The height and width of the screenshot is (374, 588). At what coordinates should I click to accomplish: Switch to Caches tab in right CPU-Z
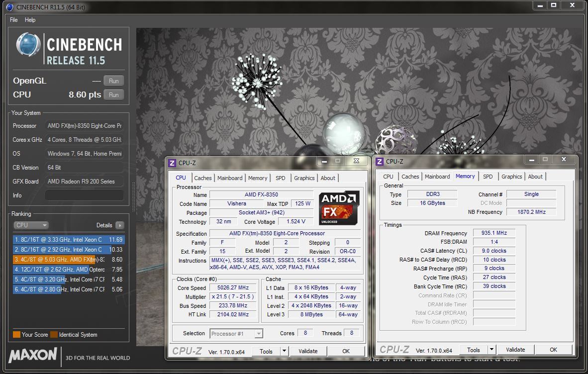point(410,177)
